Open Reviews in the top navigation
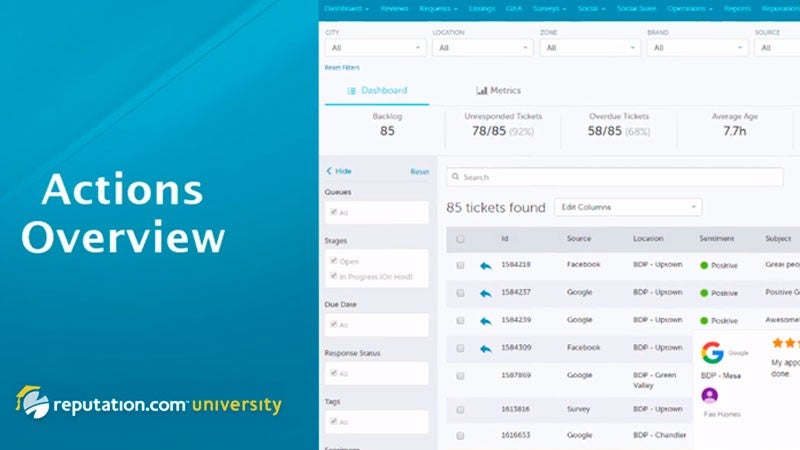800x450 pixels. (x=394, y=9)
